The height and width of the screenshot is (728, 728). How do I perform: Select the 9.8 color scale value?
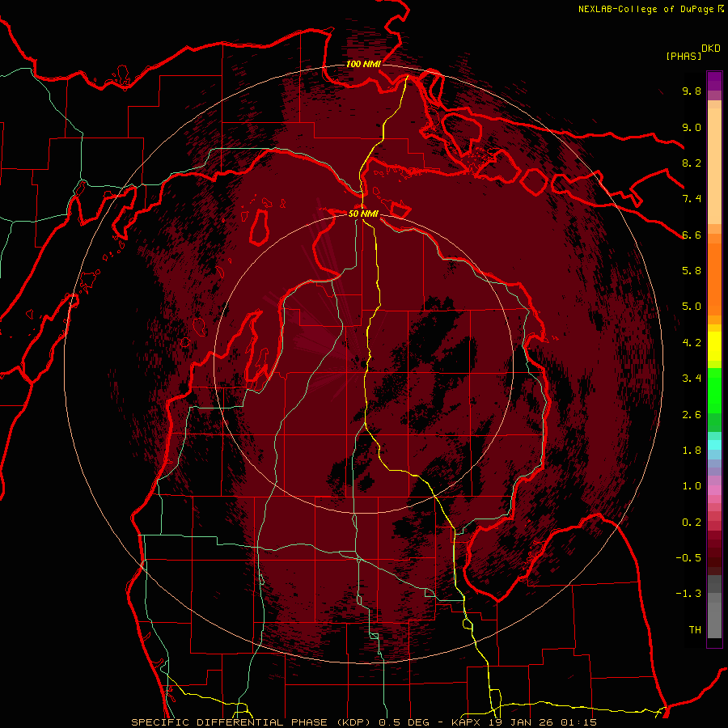coord(692,91)
